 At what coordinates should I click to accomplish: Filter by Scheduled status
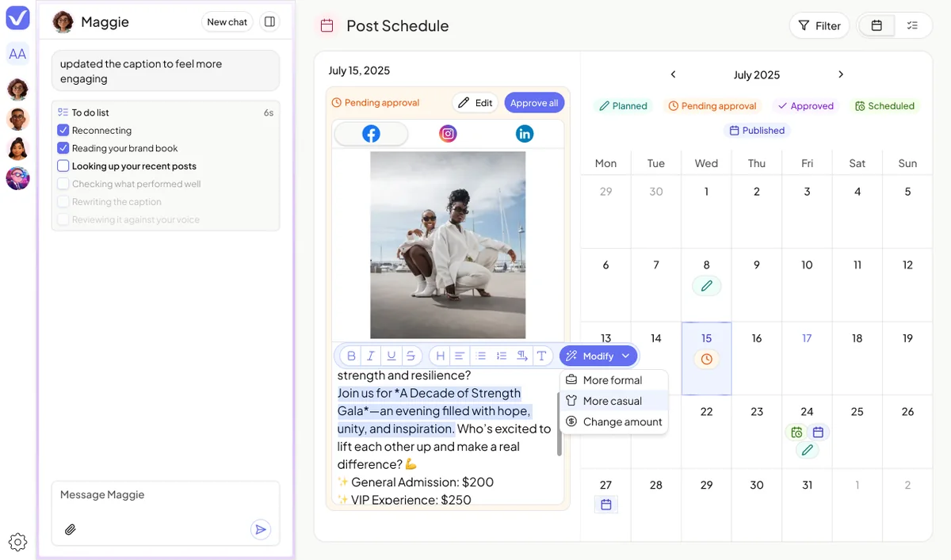tap(884, 105)
